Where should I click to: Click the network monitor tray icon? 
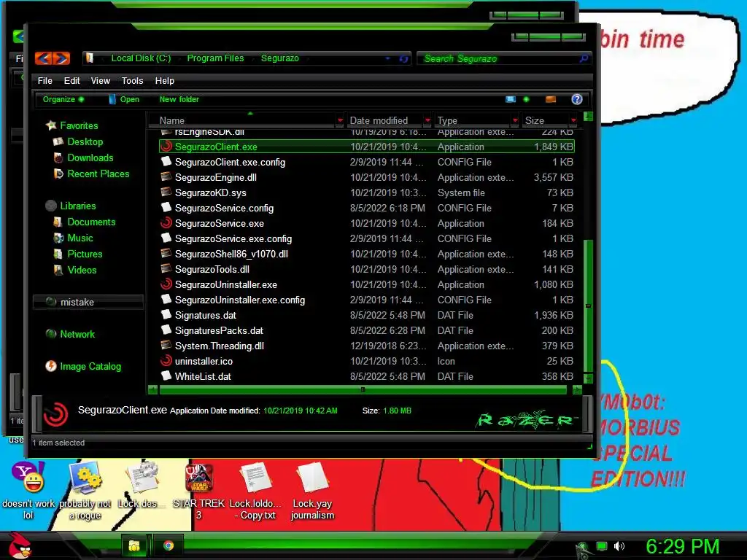(602, 546)
